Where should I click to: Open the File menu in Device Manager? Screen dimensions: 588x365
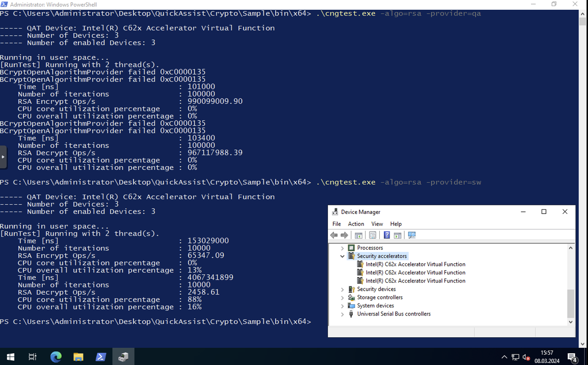[x=336, y=224]
